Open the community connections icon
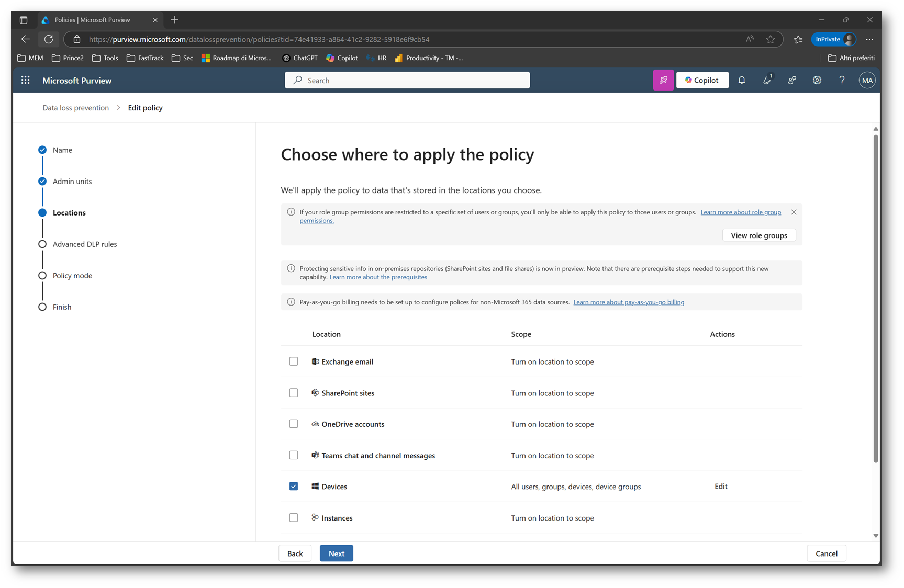The image size is (904, 588). click(x=792, y=80)
